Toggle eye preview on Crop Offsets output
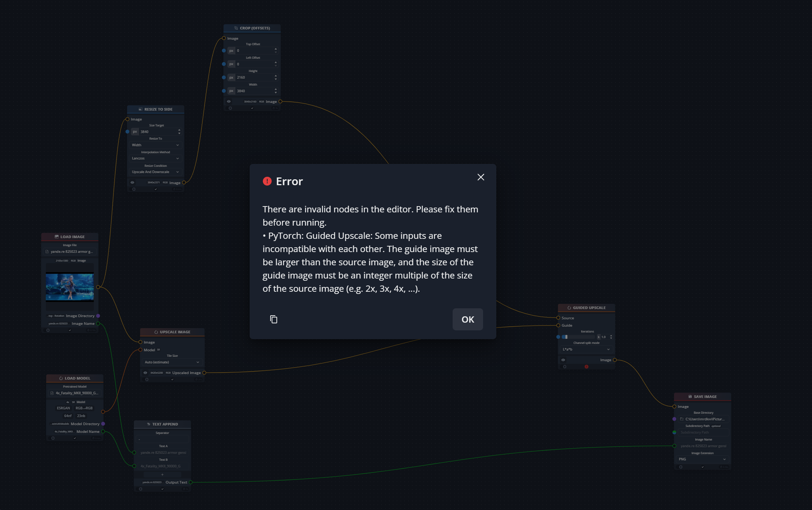812x510 pixels. [x=229, y=101]
